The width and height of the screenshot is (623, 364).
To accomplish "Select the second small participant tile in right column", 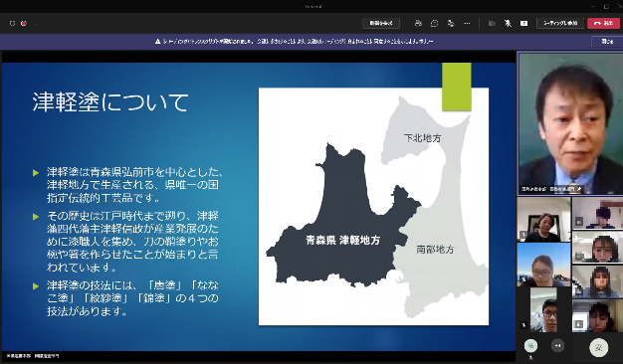I will [597, 248].
